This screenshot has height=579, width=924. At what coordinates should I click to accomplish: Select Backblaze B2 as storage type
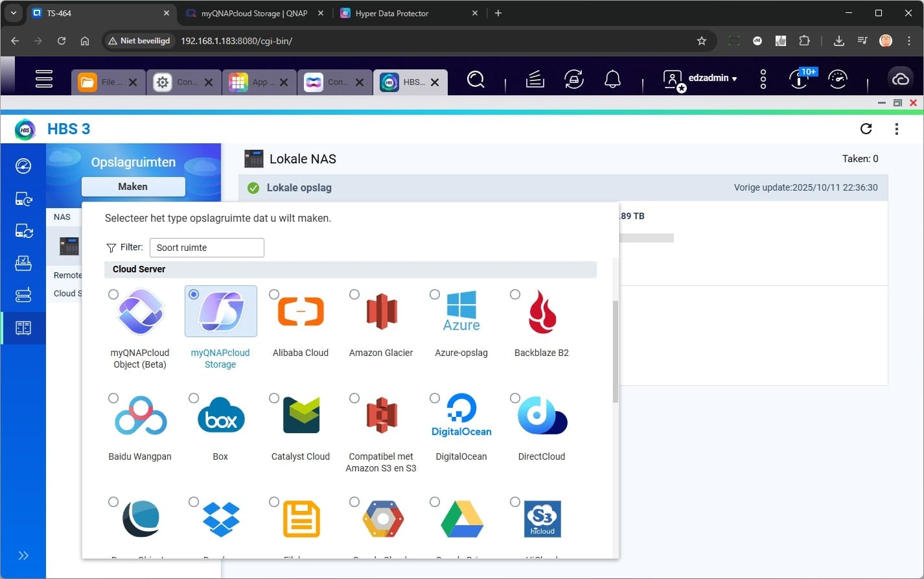tap(514, 294)
